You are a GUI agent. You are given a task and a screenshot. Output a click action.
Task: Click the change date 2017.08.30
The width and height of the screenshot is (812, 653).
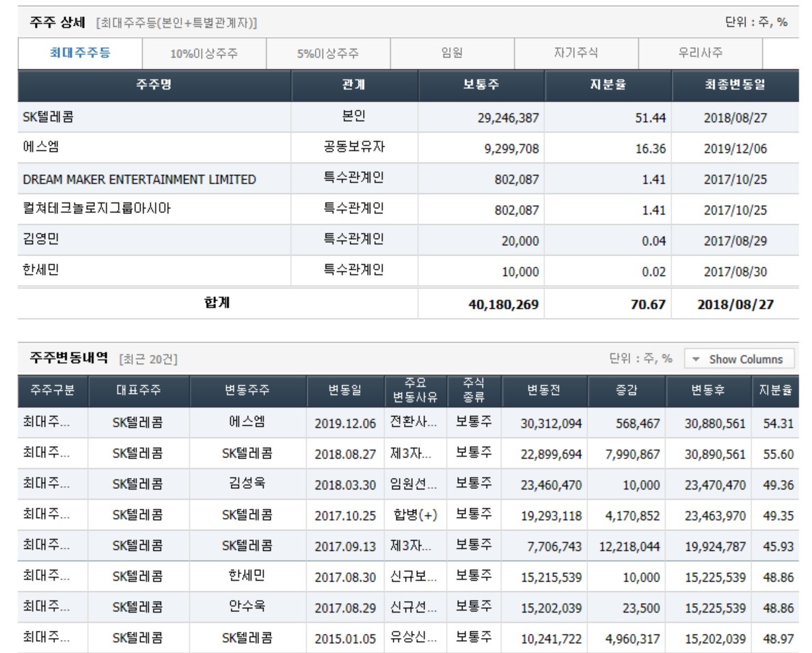coord(345,577)
